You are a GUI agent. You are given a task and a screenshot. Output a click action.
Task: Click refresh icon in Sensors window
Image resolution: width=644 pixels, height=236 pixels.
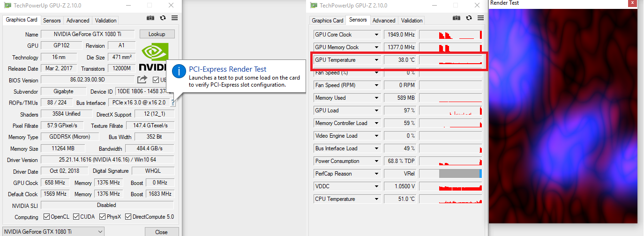point(469,18)
